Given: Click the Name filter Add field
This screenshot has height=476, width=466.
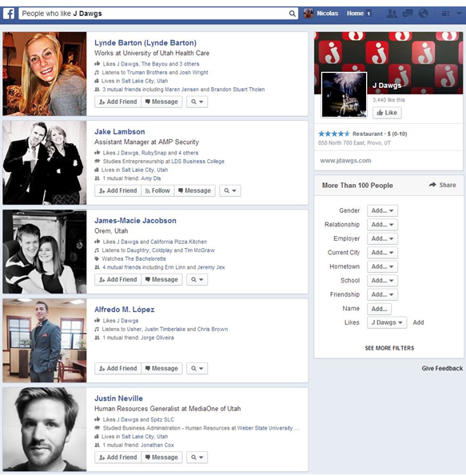Looking at the screenshot, I should click(379, 309).
